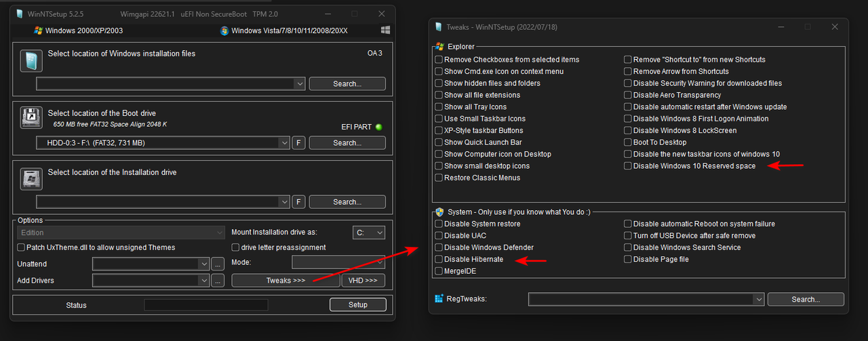Open the Mount Installation drive C: dropdown
Viewport: 868px width, 341px height.
370,233
